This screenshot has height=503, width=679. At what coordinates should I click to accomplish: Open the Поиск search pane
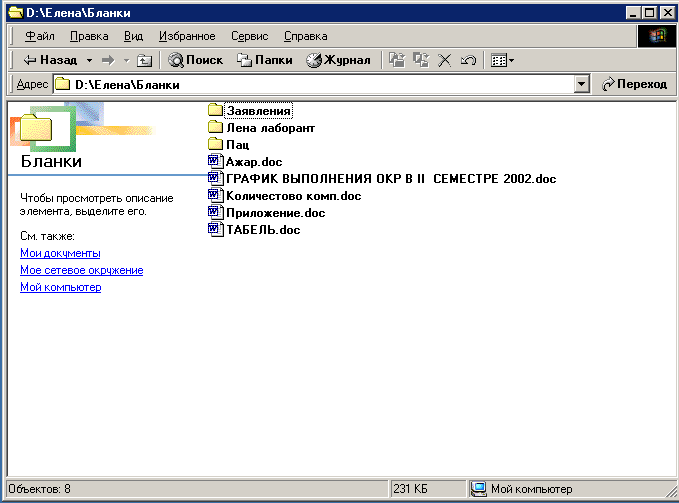tap(195, 60)
